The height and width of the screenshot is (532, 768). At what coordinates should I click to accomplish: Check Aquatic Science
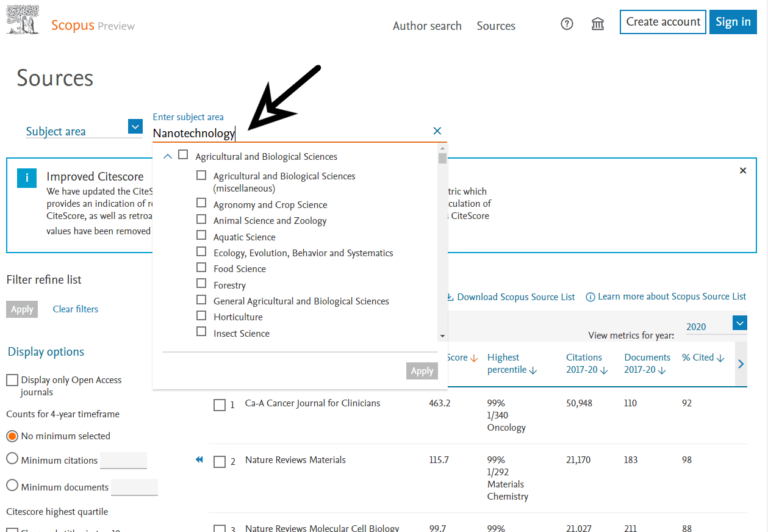pyautogui.click(x=201, y=235)
